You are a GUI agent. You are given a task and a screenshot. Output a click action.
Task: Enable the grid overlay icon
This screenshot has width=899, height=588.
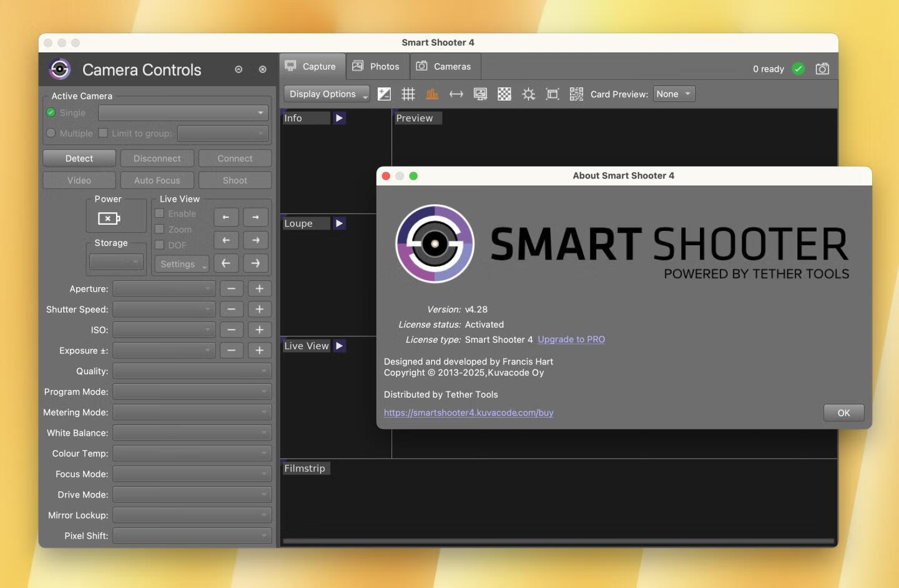(408, 94)
